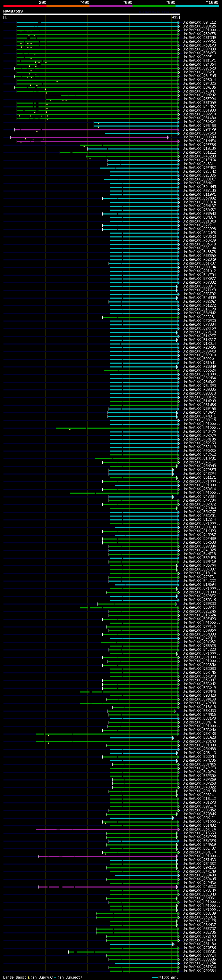Click the orange ~40% legend segment
This screenshot has width=222, height=980.
68,7
